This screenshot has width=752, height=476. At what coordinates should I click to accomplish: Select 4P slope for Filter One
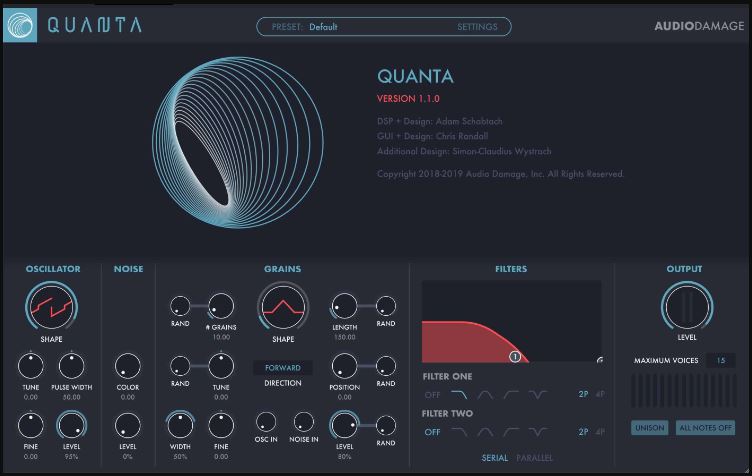click(600, 394)
